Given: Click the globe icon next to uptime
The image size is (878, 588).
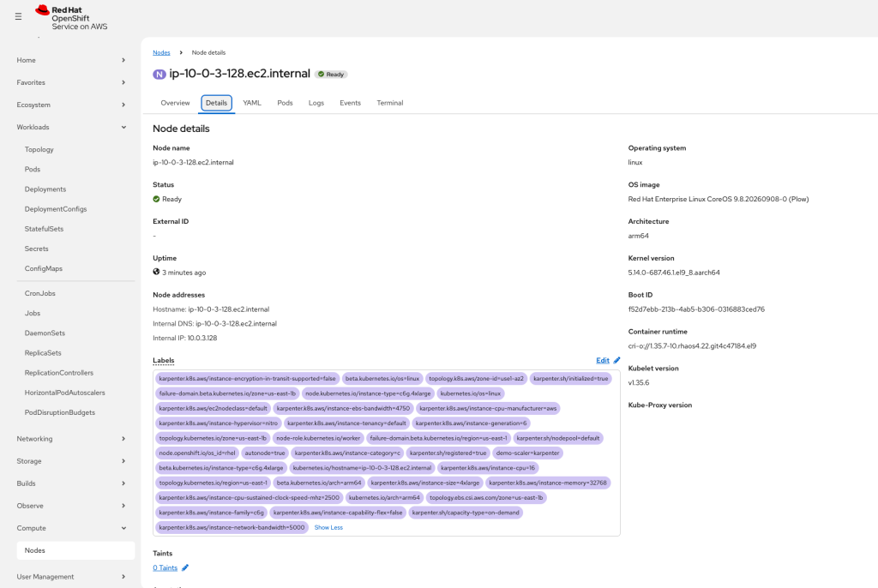Looking at the screenshot, I should 156,272.
